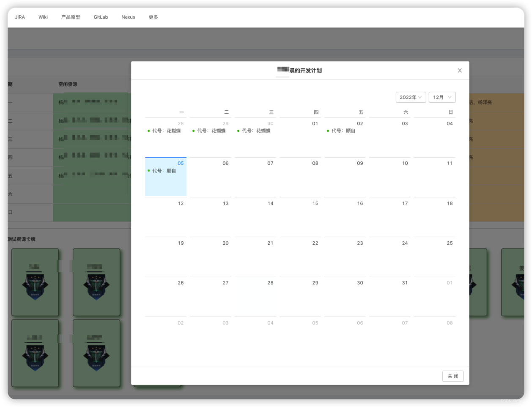This screenshot has height=407, width=532.
Task: Click the 代号：花蝴蝶 event on day 30
Action: coord(254,131)
